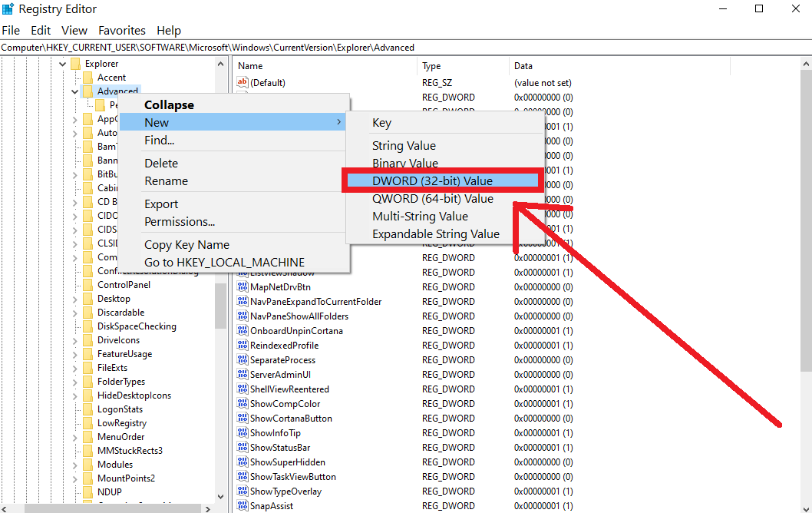Open the Favorites menu
The image size is (812, 513).
121,31
